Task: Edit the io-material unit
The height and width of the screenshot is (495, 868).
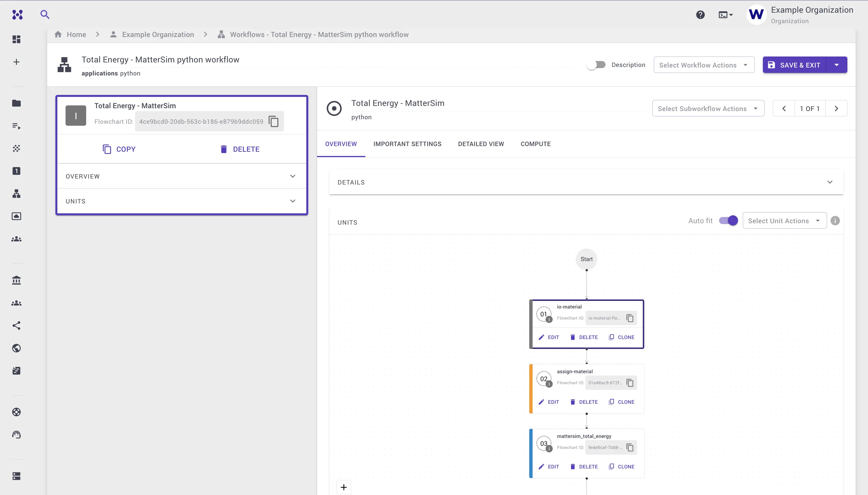Action: pos(548,337)
